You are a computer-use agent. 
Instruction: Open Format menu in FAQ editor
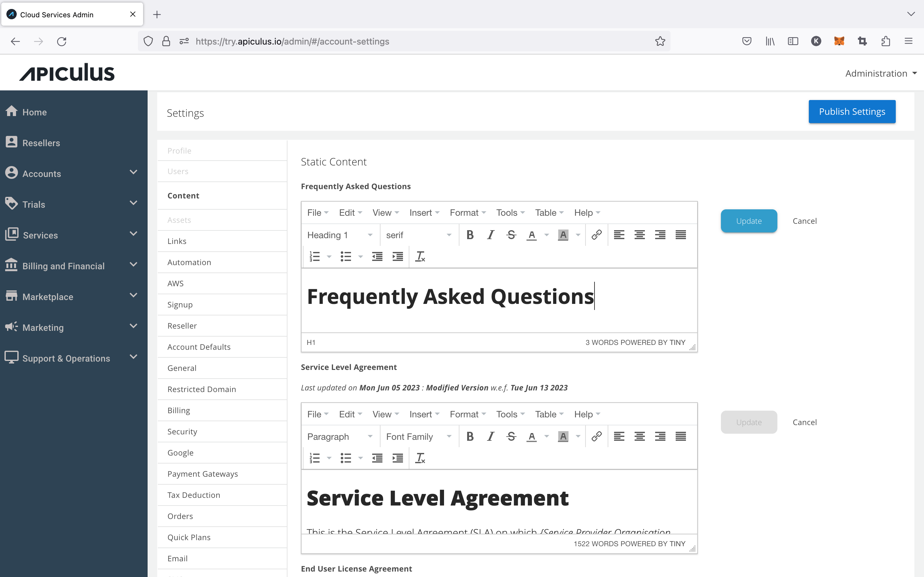point(467,213)
